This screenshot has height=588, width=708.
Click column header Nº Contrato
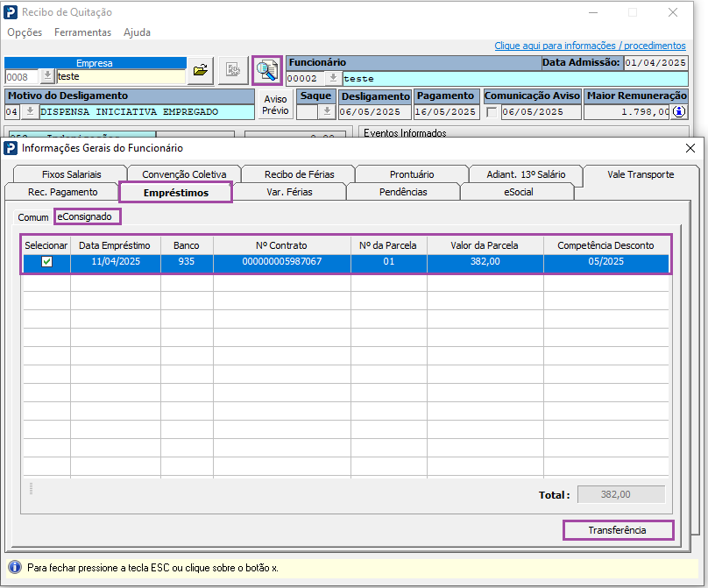tap(282, 245)
